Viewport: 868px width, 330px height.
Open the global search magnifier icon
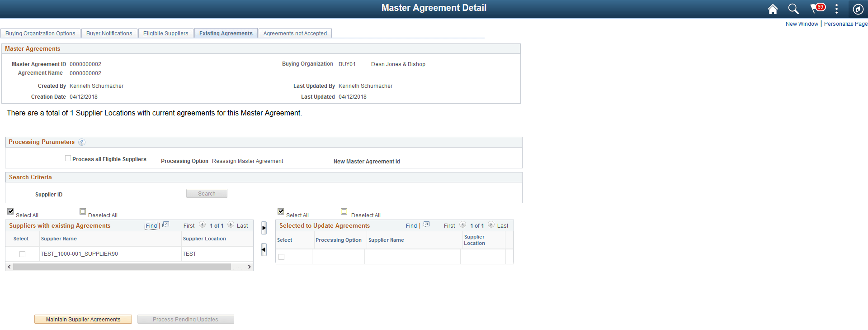pos(793,9)
